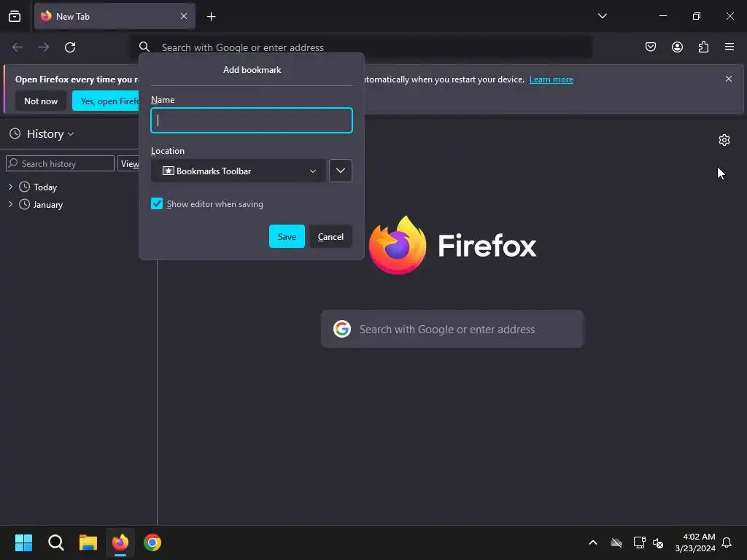
Task: Click the Google search box on page
Action: pos(452,329)
